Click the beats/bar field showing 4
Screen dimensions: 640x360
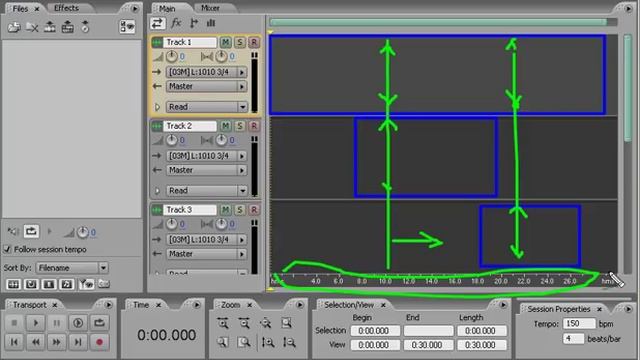(x=573, y=339)
